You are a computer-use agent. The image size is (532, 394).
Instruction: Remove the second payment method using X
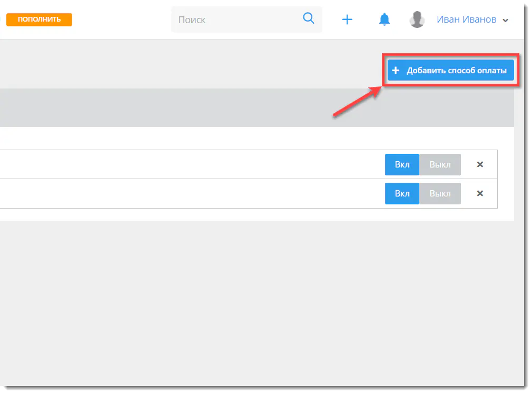click(480, 193)
